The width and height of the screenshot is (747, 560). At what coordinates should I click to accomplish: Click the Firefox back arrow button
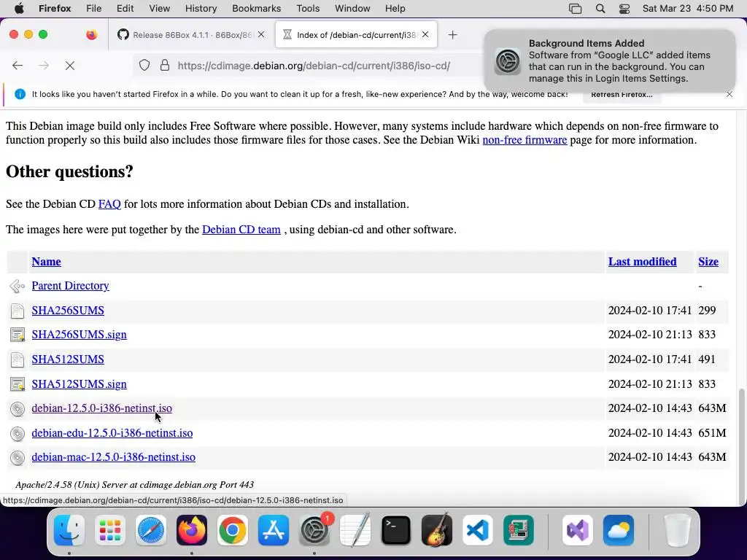(18, 65)
